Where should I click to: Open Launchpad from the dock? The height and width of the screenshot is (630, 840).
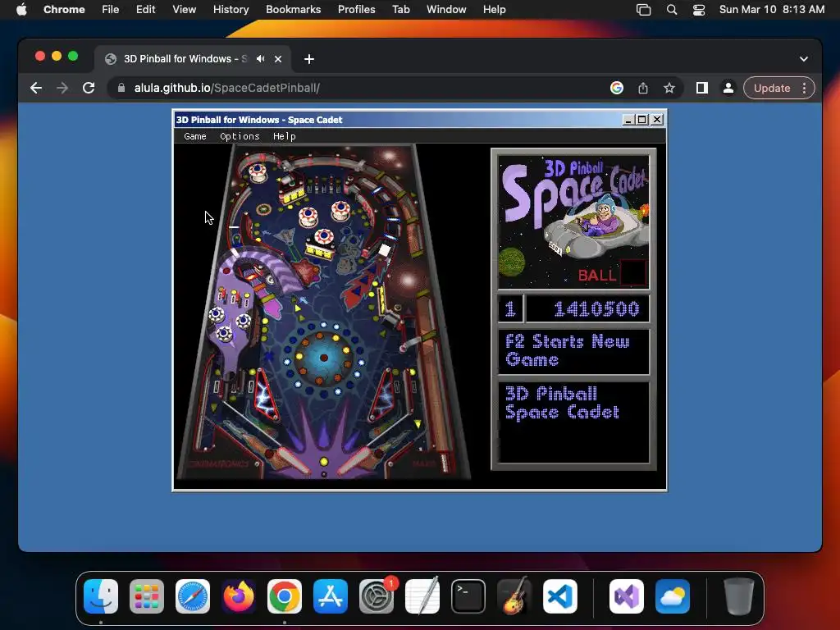[147, 596]
